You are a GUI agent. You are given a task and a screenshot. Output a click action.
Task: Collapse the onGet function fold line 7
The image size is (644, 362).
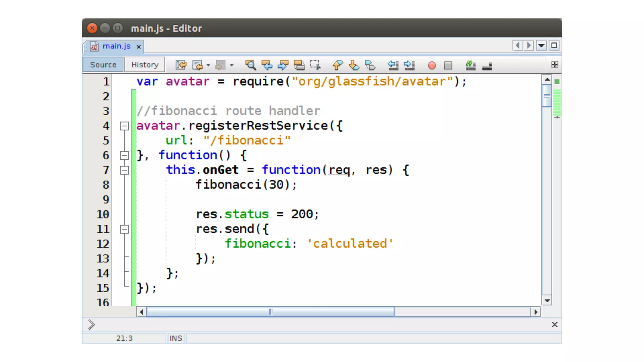click(x=125, y=170)
